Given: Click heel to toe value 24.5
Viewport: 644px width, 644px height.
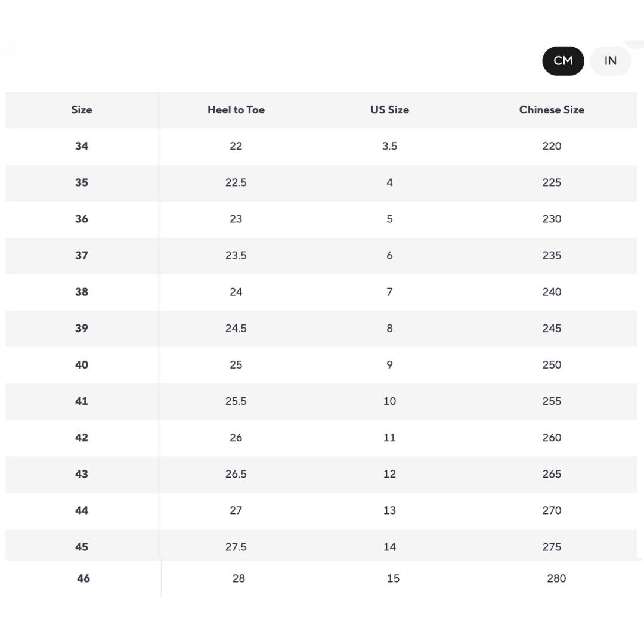Looking at the screenshot, I should (x=236, y=328).
